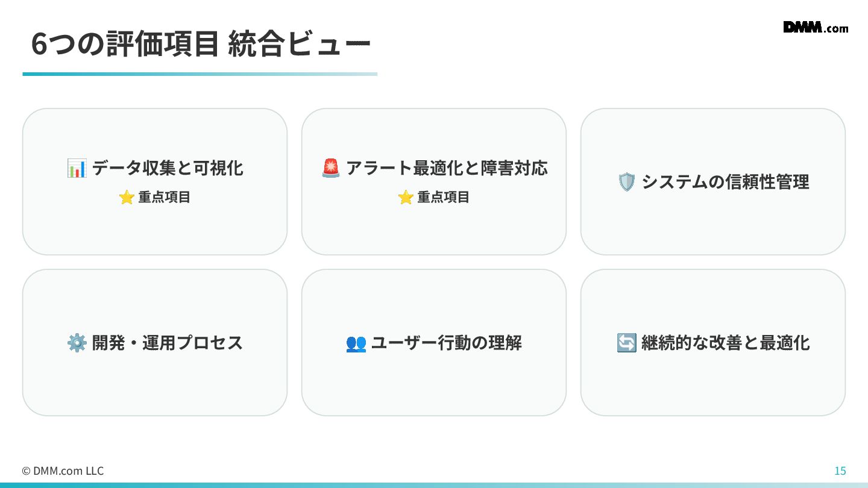This screenshot has width=868, height=488.
Task: Click the DMM.com logo
Action: tap(815, 27)
